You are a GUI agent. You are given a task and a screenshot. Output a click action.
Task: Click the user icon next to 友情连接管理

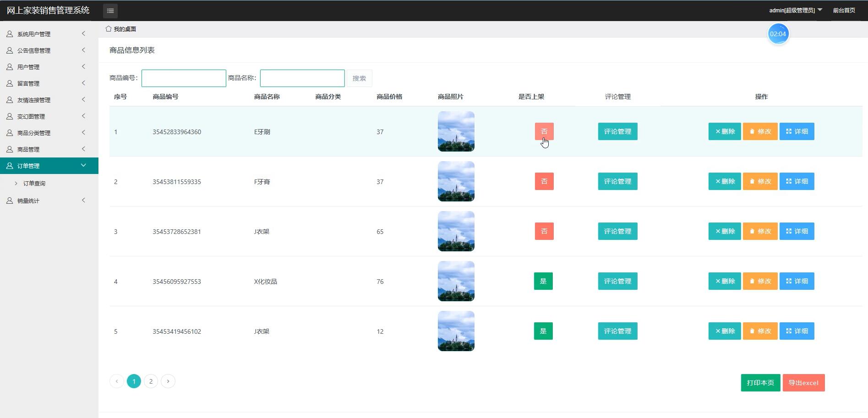pos(10,100)
